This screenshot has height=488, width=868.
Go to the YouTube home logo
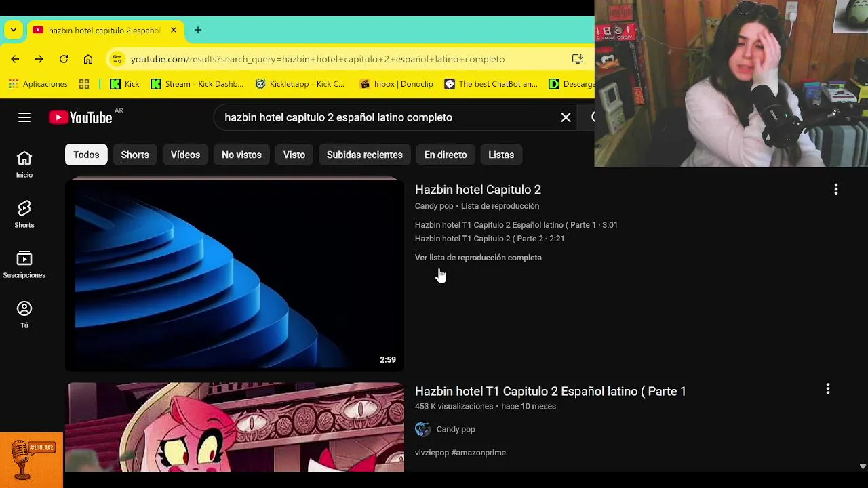(x=81, y=117)
